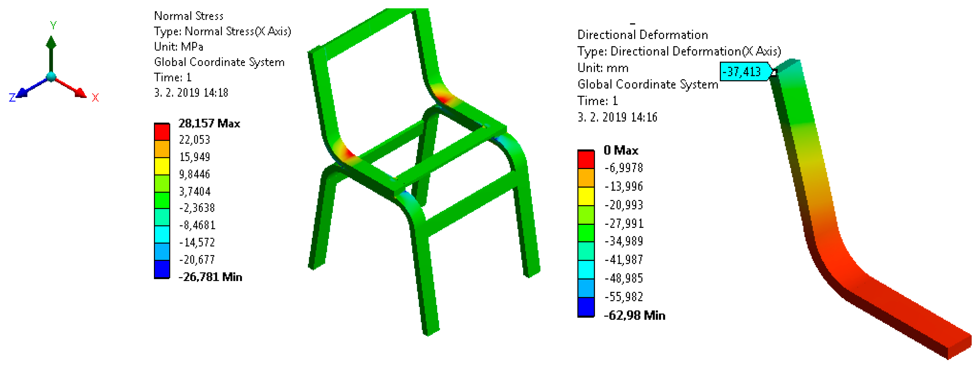Click the -26,781 Min legend label

click(210, 277)
